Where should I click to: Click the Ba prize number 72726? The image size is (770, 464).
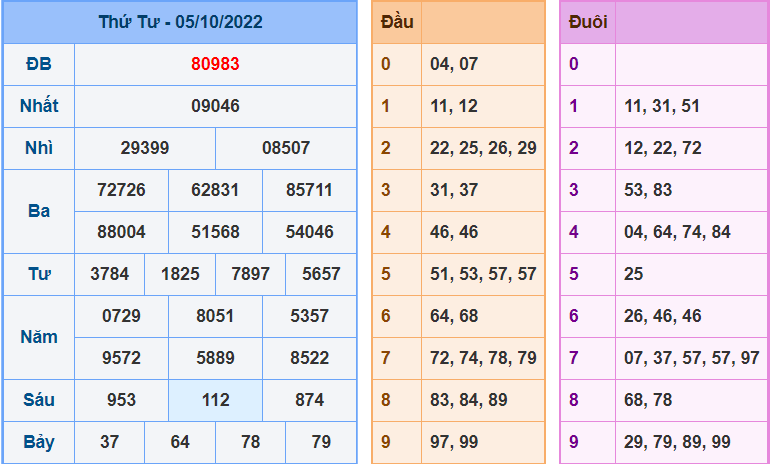(121, 190)
